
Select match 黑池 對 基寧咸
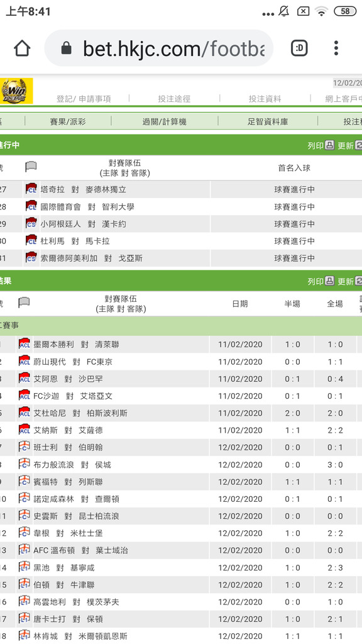click(64, 568)
